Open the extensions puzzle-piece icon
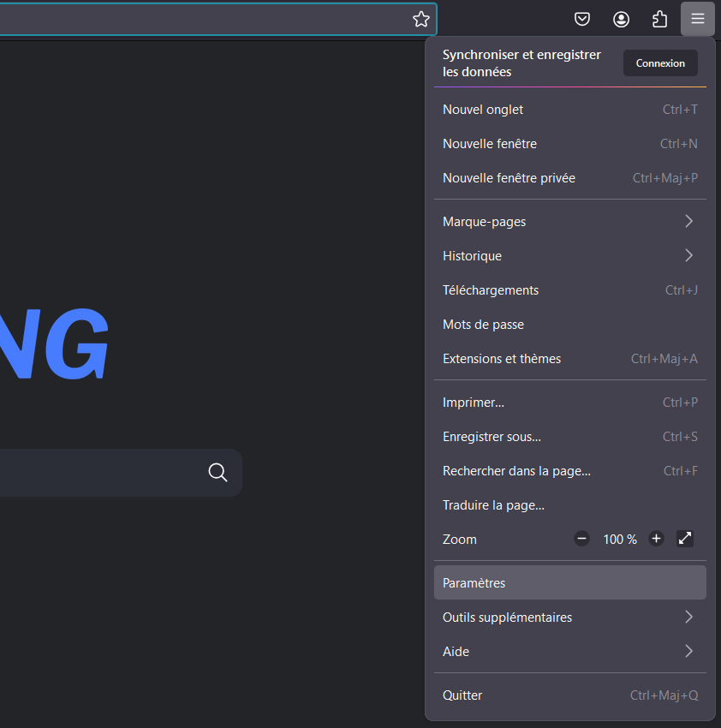Viewport: 721px width, 728px height. 659,19
